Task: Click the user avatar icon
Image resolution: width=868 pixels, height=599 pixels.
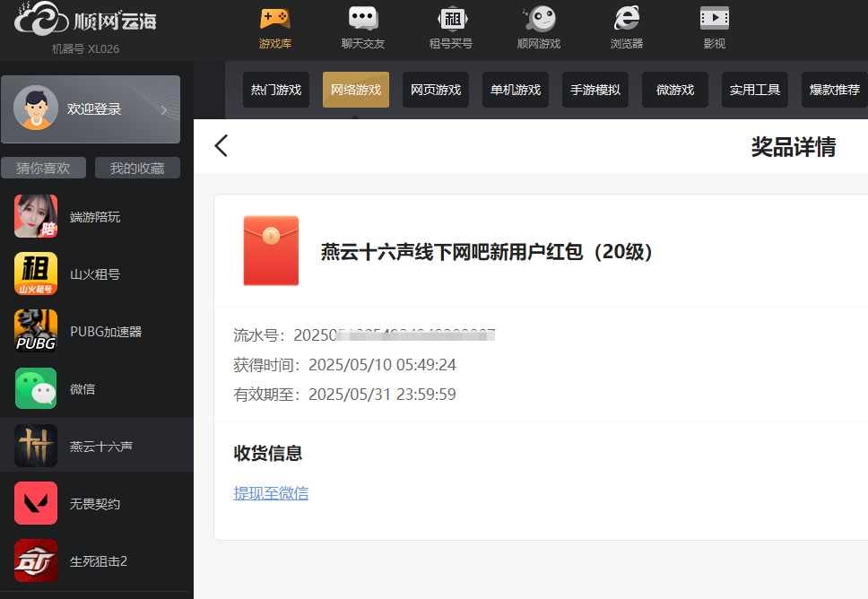Action: (x=36, y=108)
